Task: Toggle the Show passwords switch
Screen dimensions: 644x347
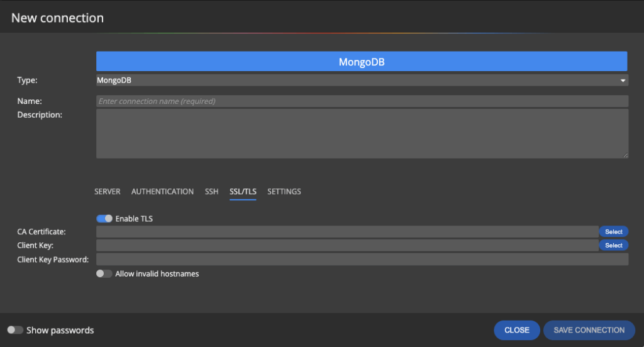Action: [x=15, y=330]
